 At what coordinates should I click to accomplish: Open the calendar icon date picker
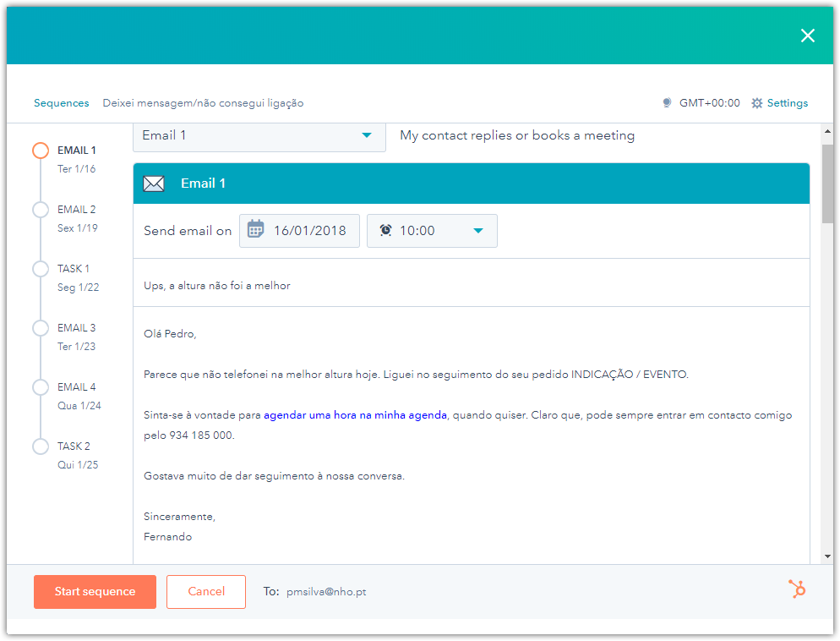[x=255, y=230]
